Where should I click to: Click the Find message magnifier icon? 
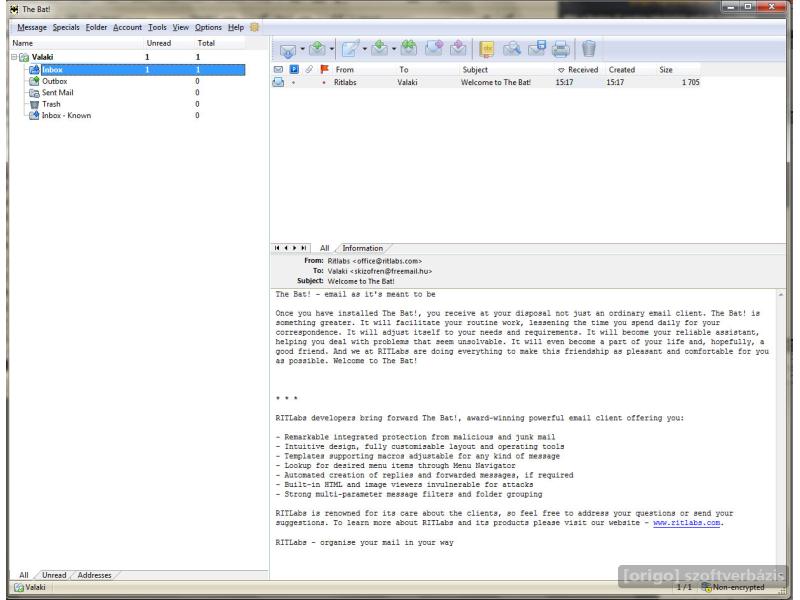click(x=512, y=48)
